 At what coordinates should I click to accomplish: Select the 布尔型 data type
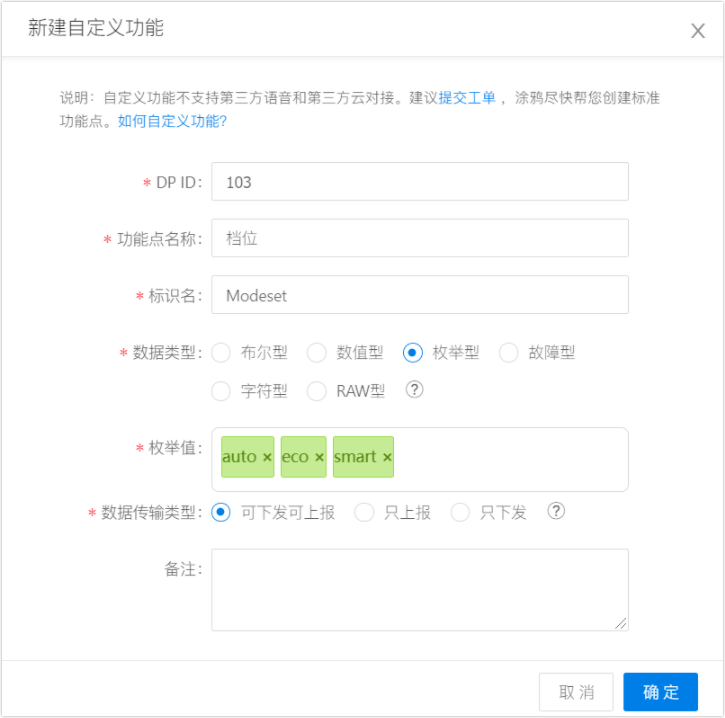point(222,352)
